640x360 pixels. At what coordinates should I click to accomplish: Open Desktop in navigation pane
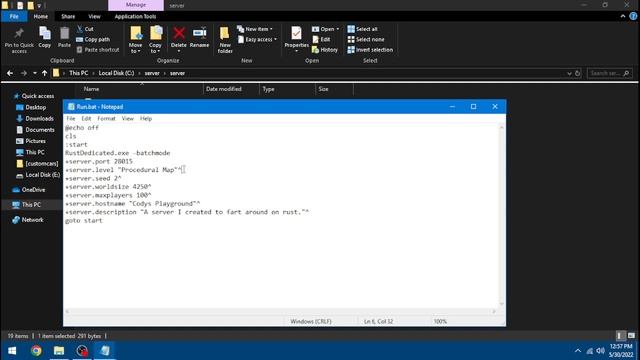31,107
